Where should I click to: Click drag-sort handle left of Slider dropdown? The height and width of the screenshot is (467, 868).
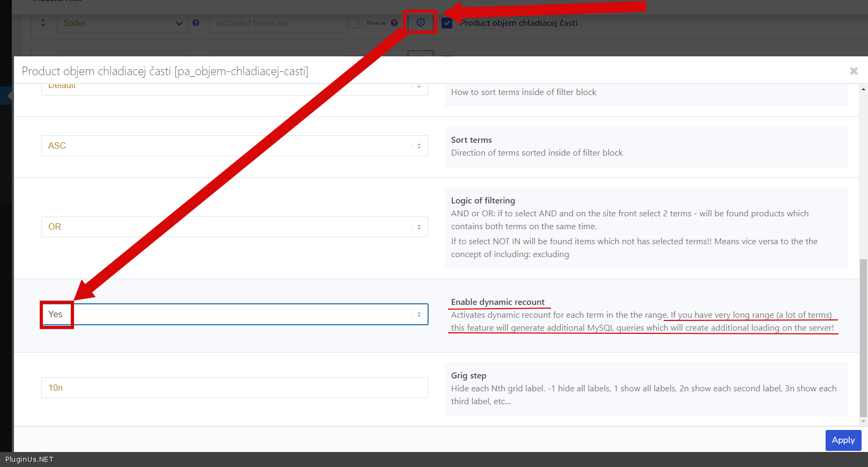[43, 23]
